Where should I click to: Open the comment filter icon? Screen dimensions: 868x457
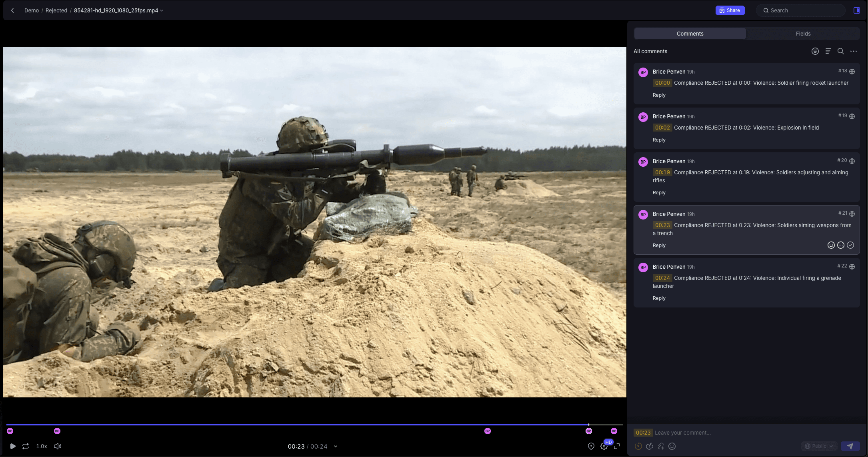pos(815,51)
